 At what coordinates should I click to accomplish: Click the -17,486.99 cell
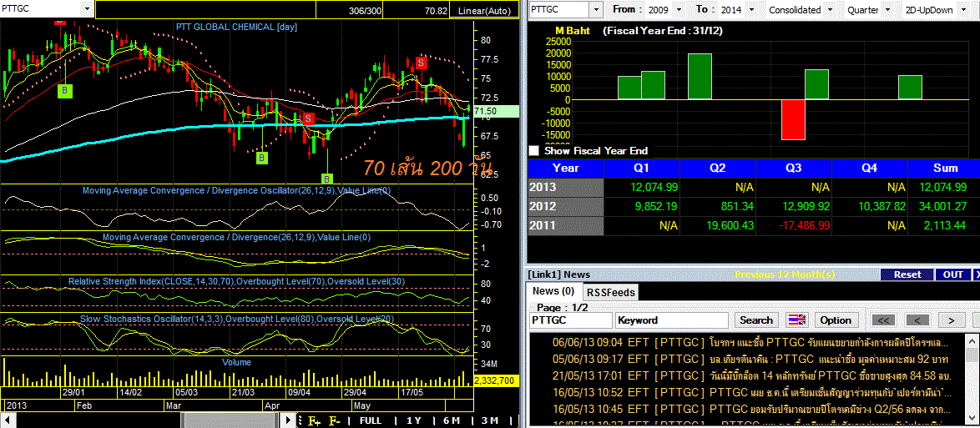click(x=794, y=225)
